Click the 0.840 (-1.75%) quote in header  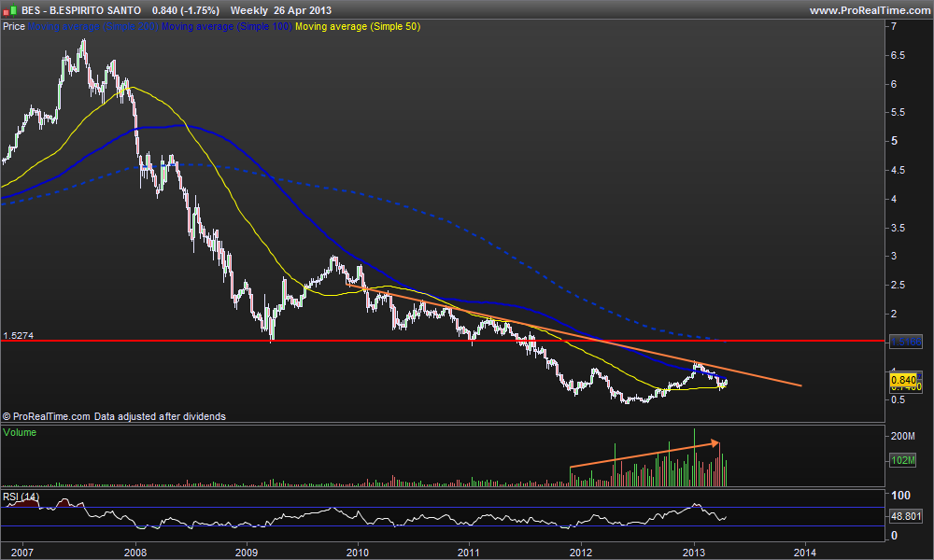(185, 10)
